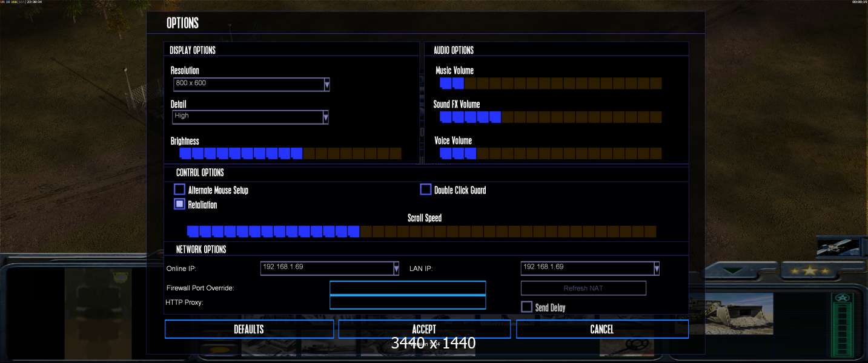Expand the LAN IP dropdown
868x363 pixels.
(x=590, y=268)
